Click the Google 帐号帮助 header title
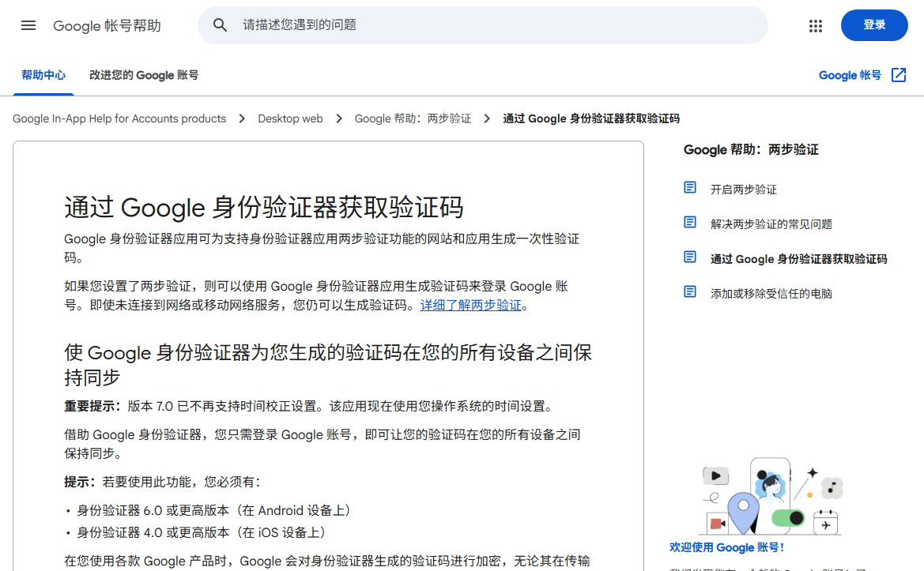This screenshot has height=571, width=924. click(x=107, y=25)
